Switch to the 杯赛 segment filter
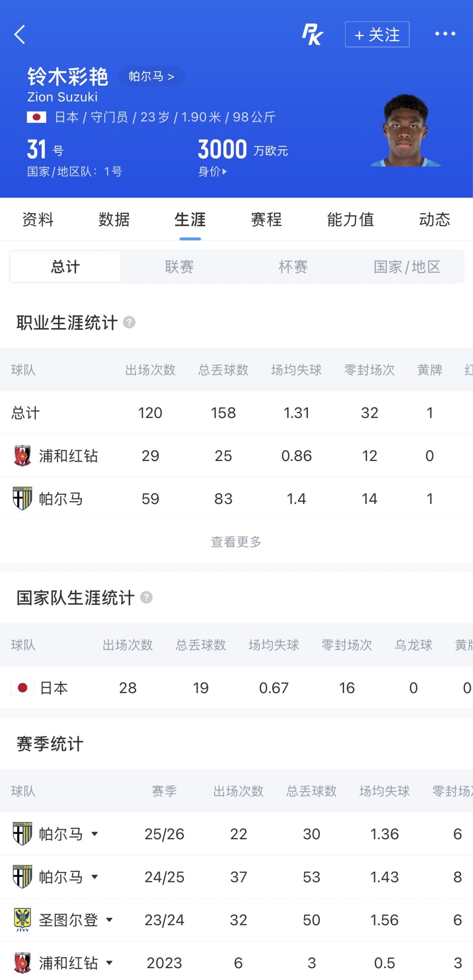The width and height of the screenshot is (473, 980). 293,267
